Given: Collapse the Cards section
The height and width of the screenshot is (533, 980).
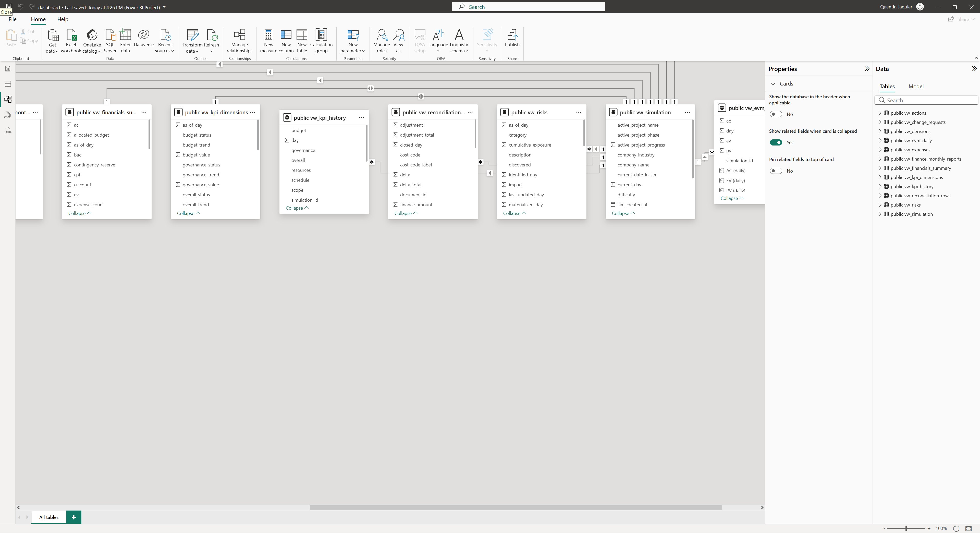Looking at the screenshot, I should [x=773, y=84].
